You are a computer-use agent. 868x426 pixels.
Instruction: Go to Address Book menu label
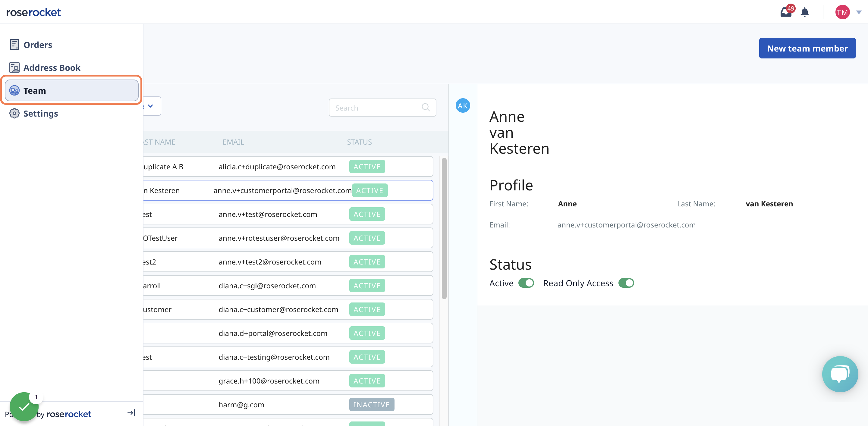(52, 67)
